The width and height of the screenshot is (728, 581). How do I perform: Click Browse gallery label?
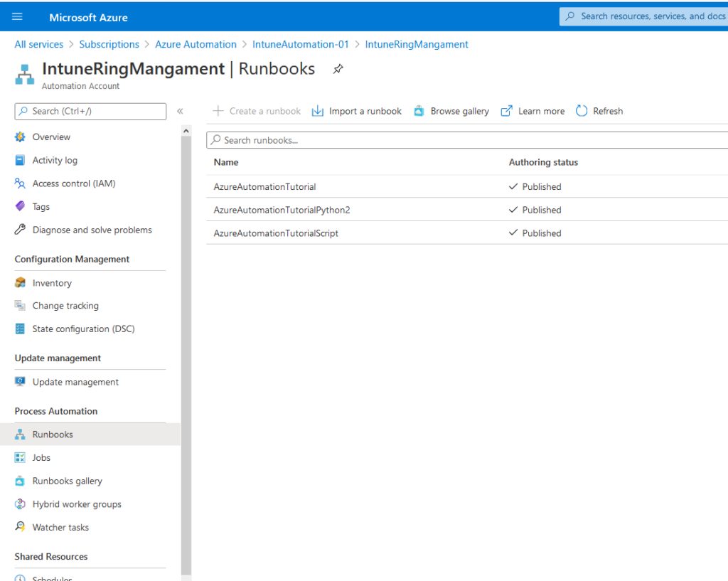coord(460,112)
